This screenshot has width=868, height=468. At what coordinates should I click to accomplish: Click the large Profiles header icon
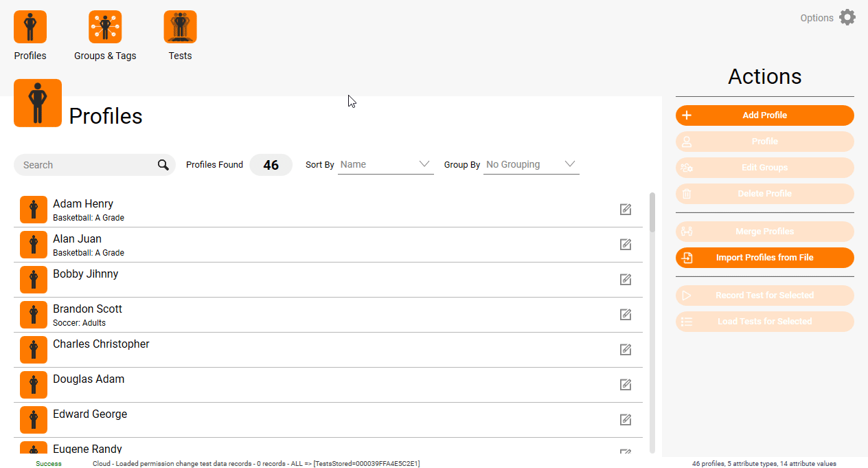pyautogui.click(x=38, y=103)
